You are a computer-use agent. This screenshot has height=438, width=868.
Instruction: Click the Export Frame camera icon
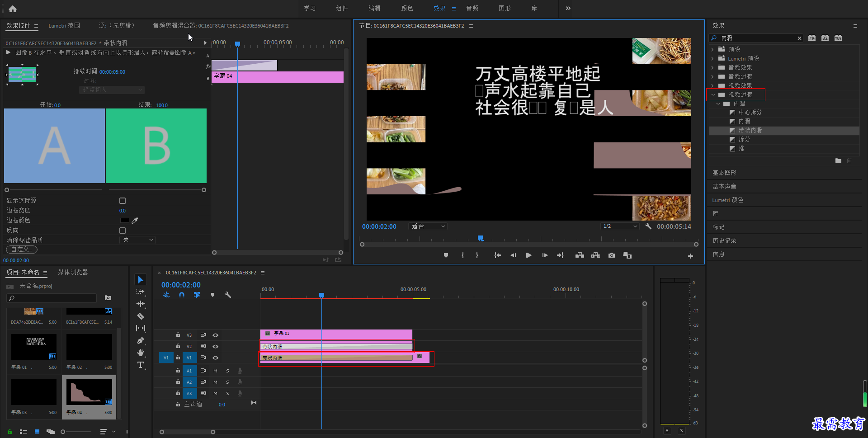[x=612, y=255]
